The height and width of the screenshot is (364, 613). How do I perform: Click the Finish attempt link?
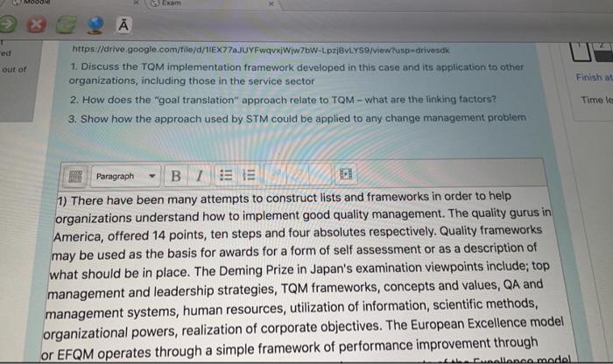click(x=594, y=77)
